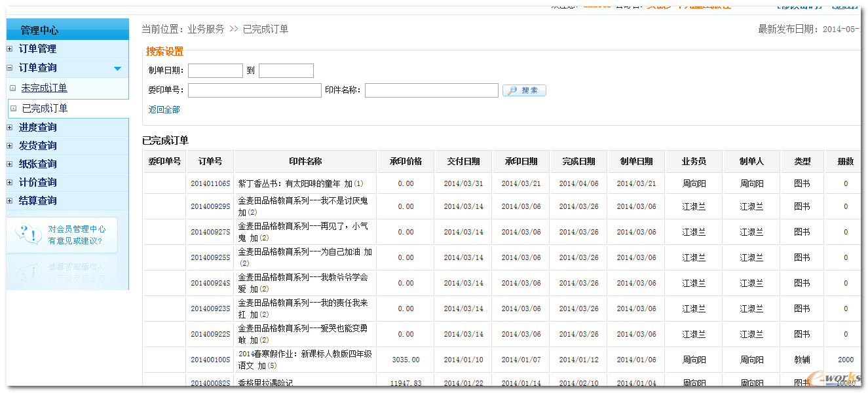Click the bullet icon before 未完成订单
The image size is (868, 393).
click(12, 88)
